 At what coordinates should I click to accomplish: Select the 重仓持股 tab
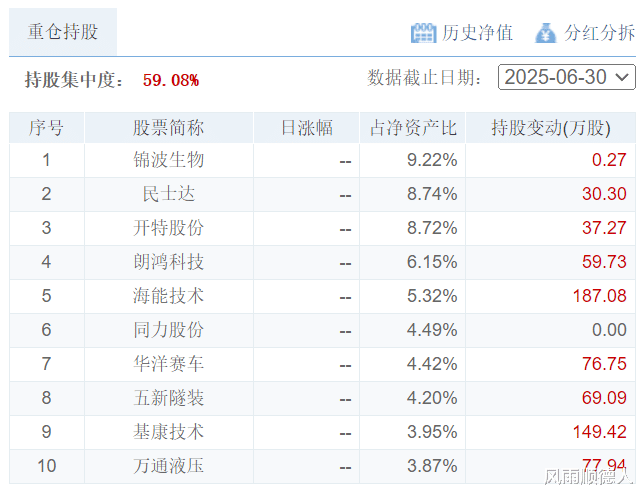tap(63, 32)
